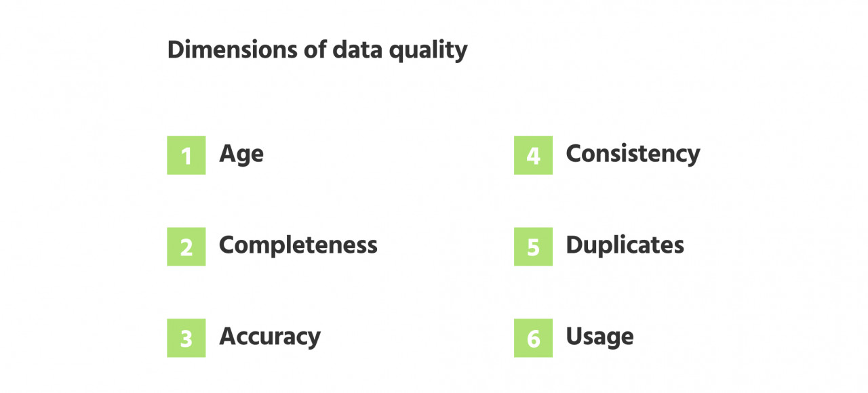Click the Accuracy label

[x=270, y=337]
